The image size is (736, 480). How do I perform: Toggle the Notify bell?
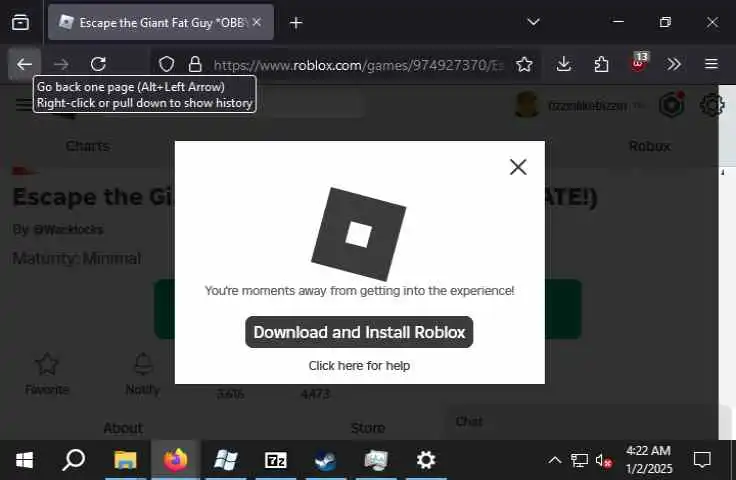coord(143,364)
